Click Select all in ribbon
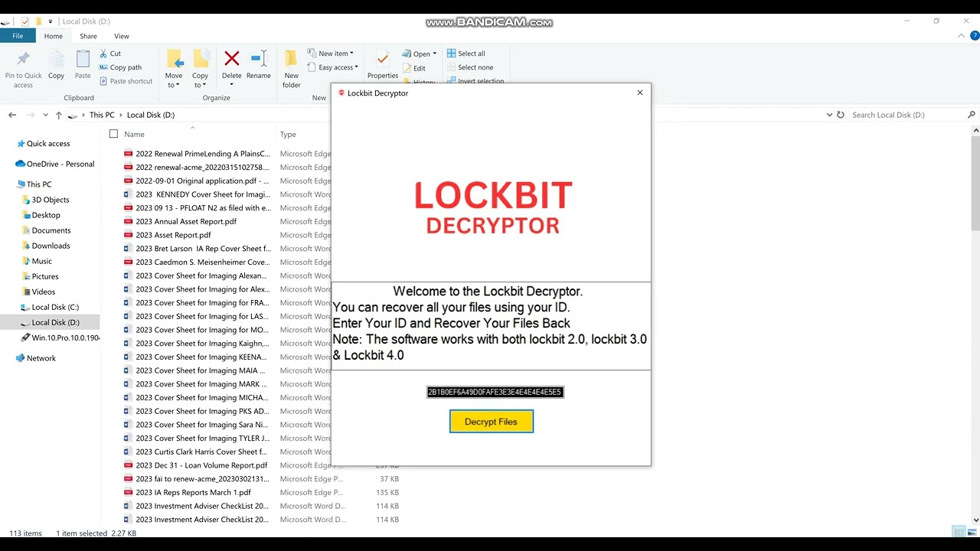Image resolution: width=980 pixels, height=551 pixels. tap(465, 54)
